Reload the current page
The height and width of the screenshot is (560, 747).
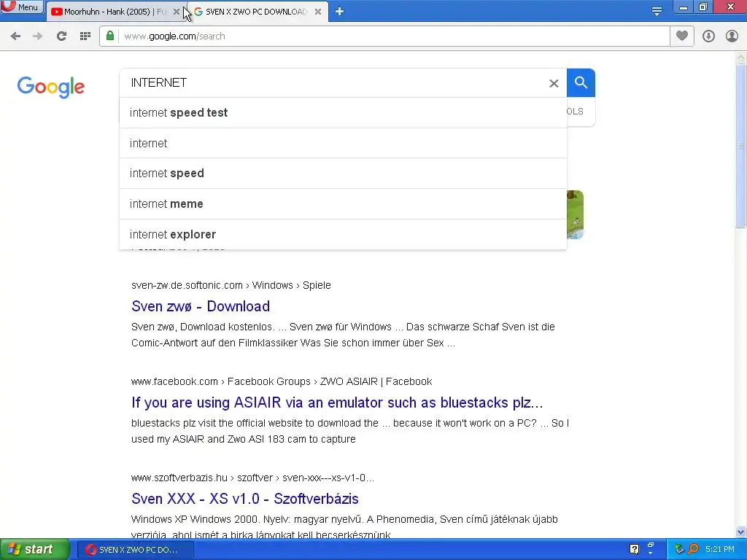pos(61,36)
